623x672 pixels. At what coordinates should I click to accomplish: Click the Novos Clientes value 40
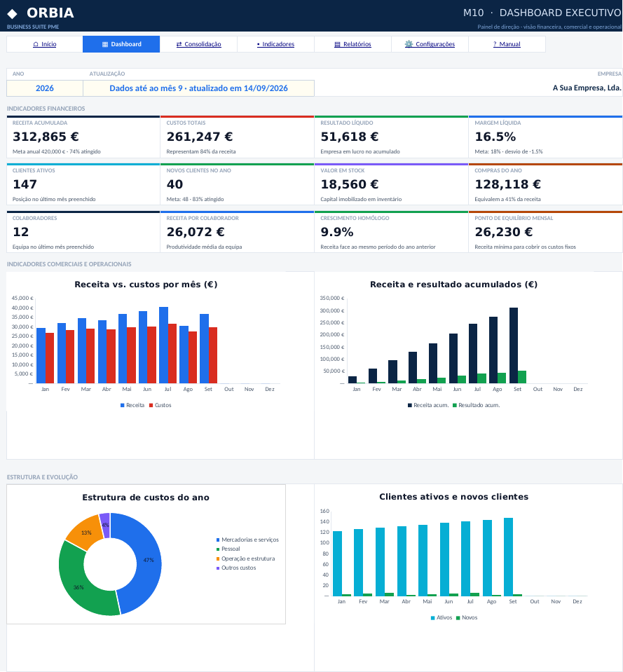point(174,184)
